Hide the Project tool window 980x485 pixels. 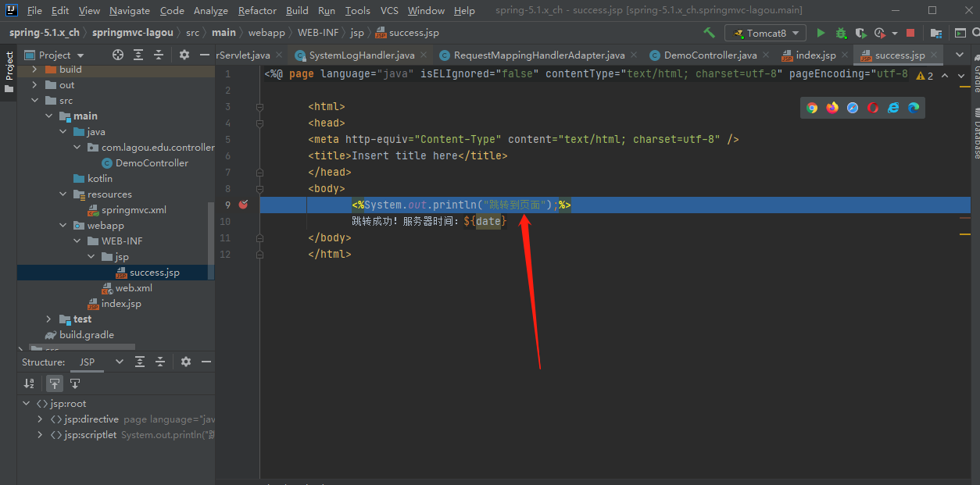[205, 55]
